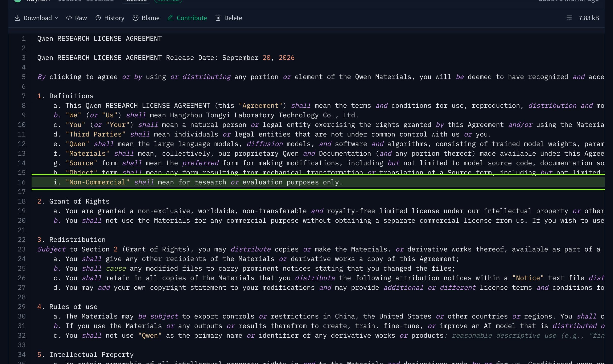The image size is (613, 364).
Task: Click the '5. Intellectual Property' heading
Action: pyautogui.click(x=85, y=355)
